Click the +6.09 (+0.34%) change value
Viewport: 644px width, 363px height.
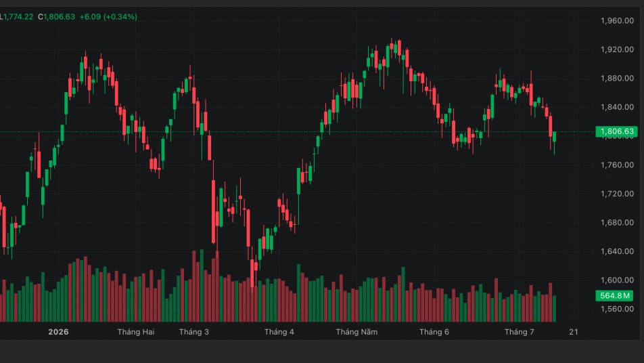(108, 17)
